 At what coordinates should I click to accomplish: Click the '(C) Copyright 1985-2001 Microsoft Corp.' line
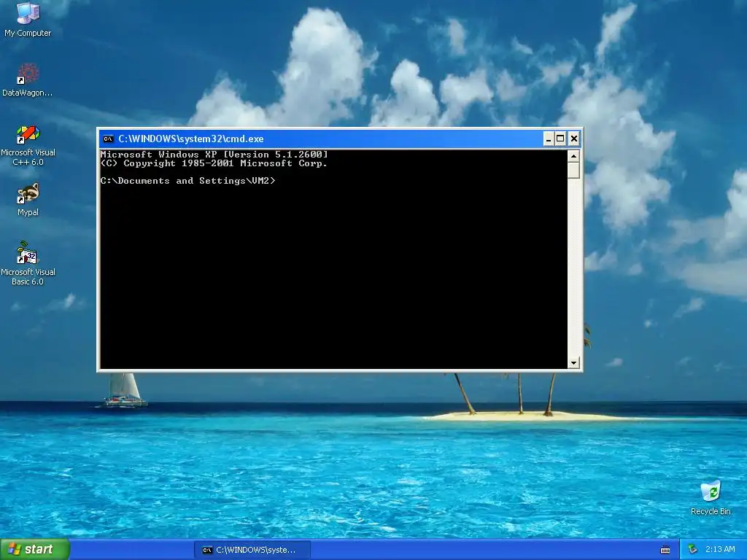tap(214, 163)
